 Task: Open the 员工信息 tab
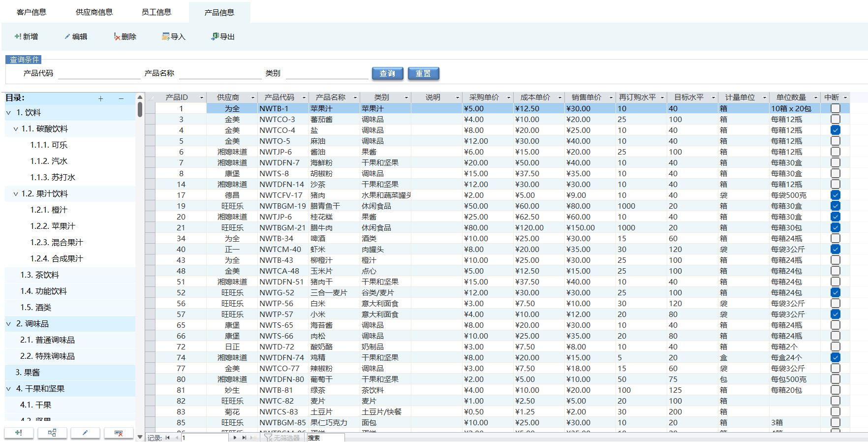[156, 12]
